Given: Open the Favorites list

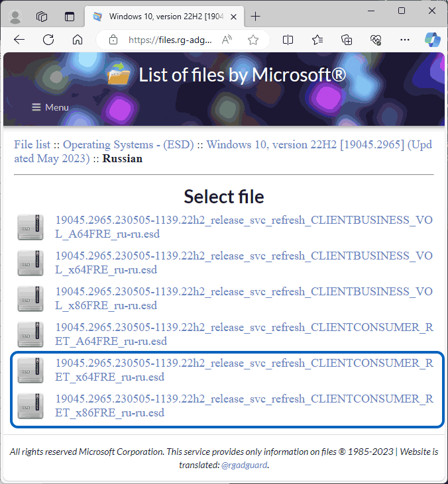Looking at the screenshot, I should [317, 40].
